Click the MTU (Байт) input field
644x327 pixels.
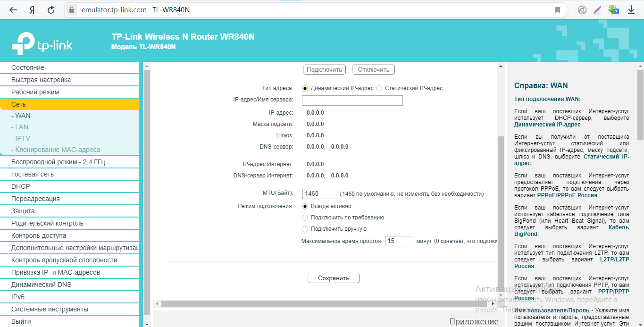click(x=320, y=194)
